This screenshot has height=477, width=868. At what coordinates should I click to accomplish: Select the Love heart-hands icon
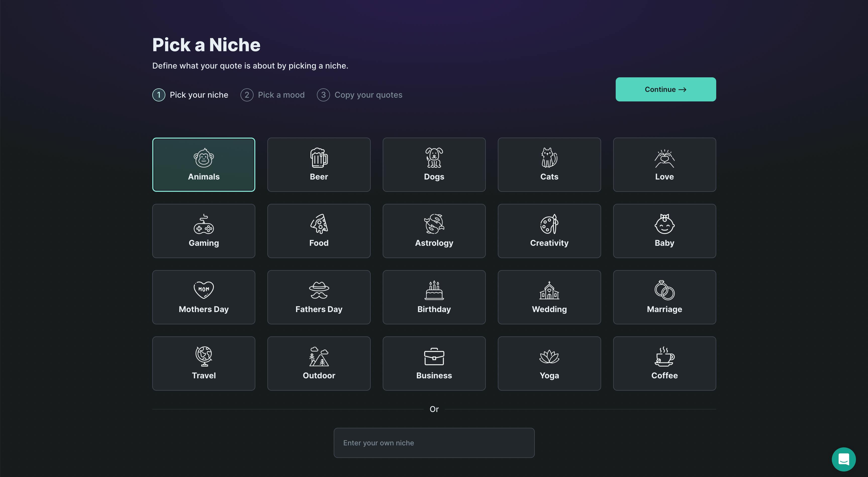pos(664,158)
